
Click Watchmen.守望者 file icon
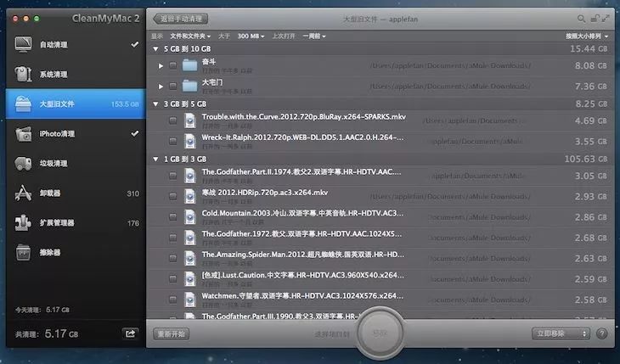189,300
